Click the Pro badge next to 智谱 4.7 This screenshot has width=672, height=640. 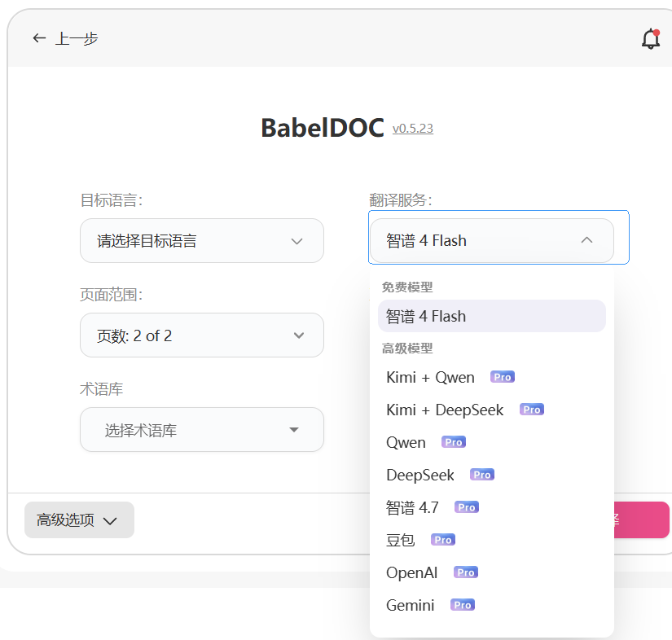click(466, 507)
